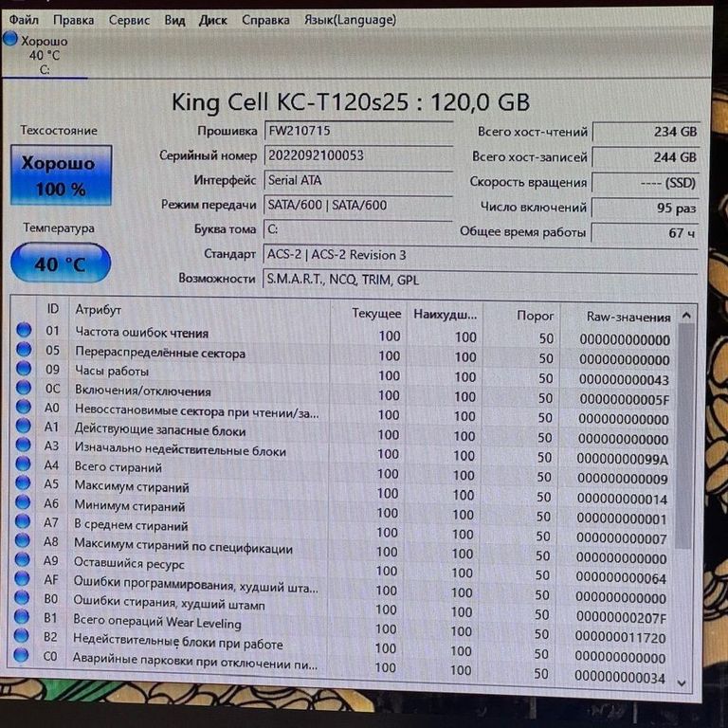Screen dimensions: 728x728
Task: Open the Диск menu
Action: pyautogui.click(x=212, y=20)
